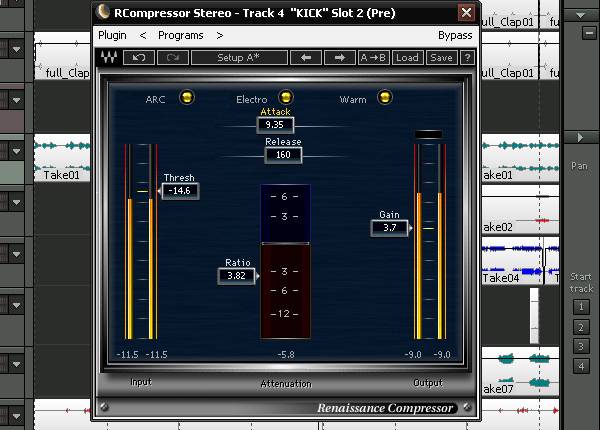Reset the output clip indicator
Viewport: 600px width, 430px height.
coord(429,134)
